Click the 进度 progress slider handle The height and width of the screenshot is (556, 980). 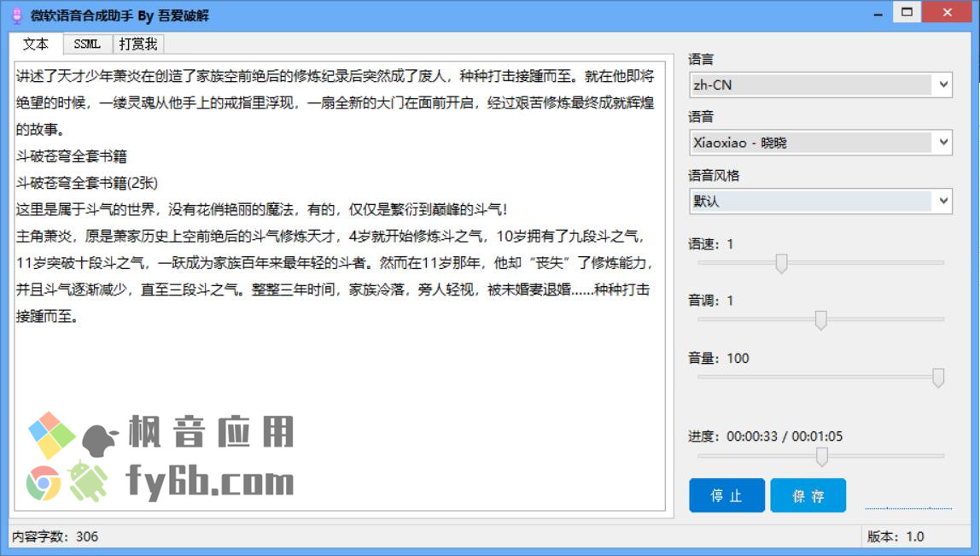point(822,457)
